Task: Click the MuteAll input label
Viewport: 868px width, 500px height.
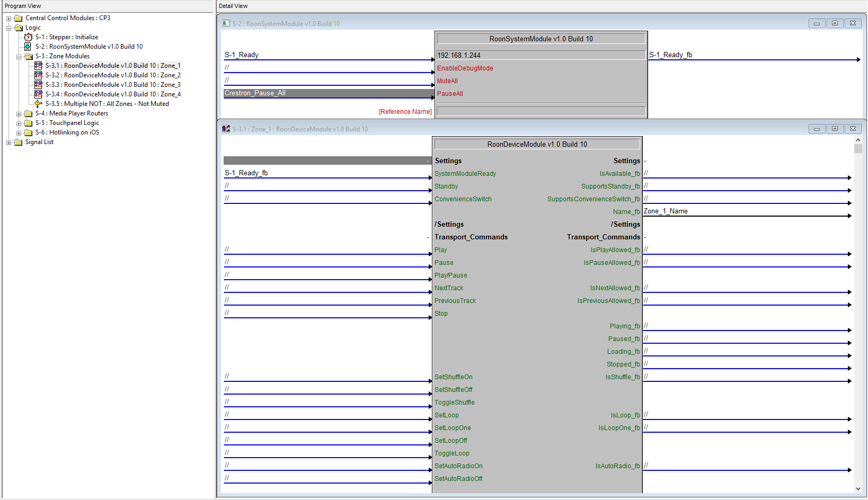Action: (x=447, y=81)
